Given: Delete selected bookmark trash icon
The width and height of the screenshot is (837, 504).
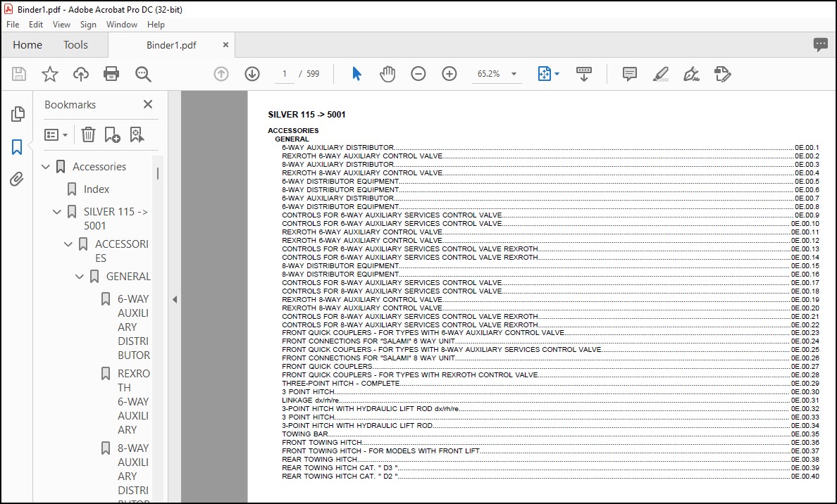Looking at the screenshot, I should pyautogui.click(x=88, y=134).
